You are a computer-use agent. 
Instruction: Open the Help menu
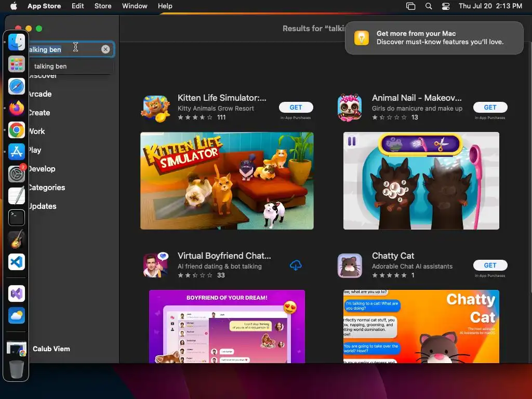click(165, 6)
